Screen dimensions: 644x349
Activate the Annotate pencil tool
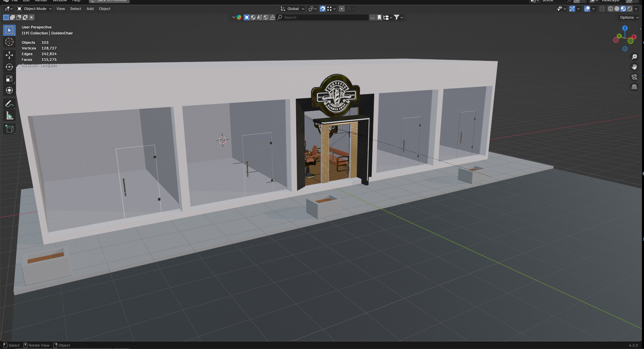click(9, 104)
